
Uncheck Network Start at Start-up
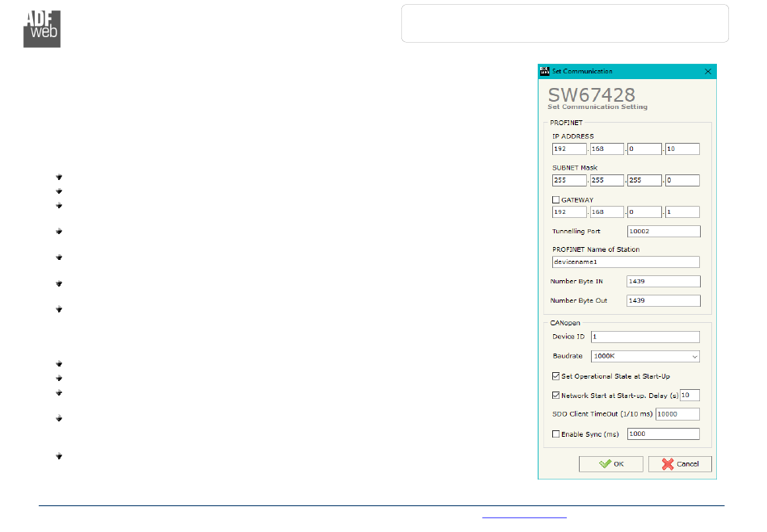tap(555, 396)
